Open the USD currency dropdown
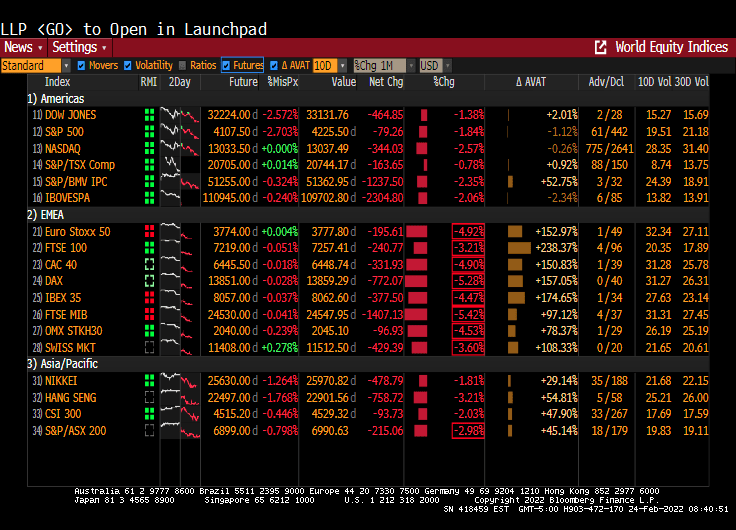Screen dimensions: 736x530 coord(429,66)
